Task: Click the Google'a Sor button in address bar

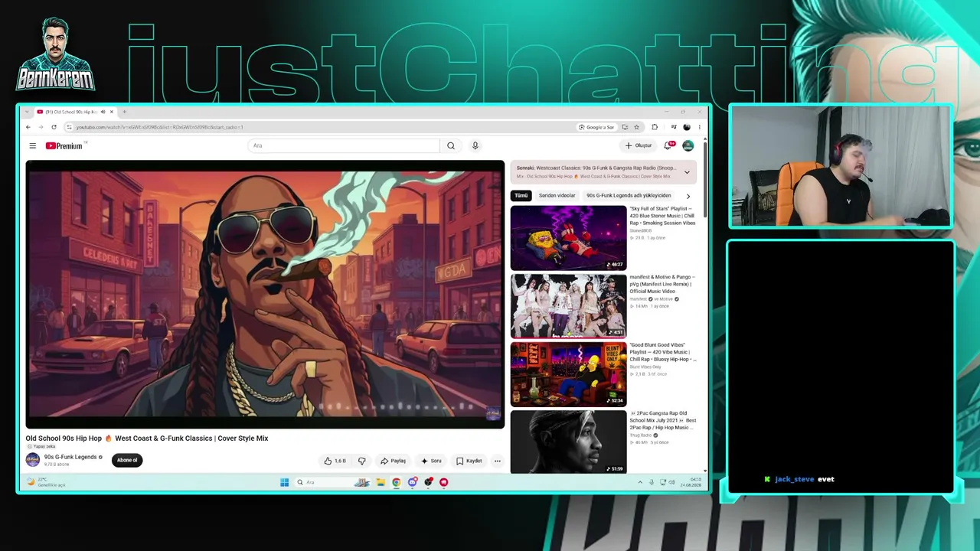Action: pos(596,127)
